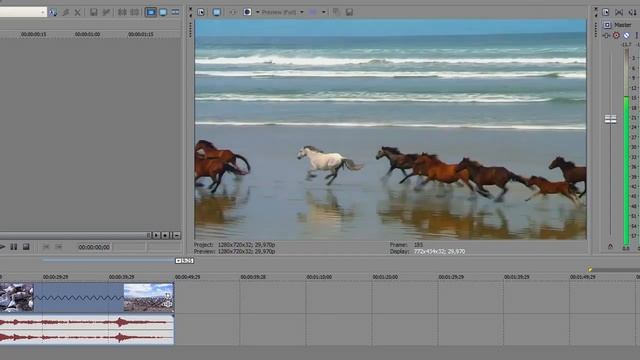This screenshot has width=640, height=360.
Task: Click the trimmer Go to Start button
Action: (46, 247)
